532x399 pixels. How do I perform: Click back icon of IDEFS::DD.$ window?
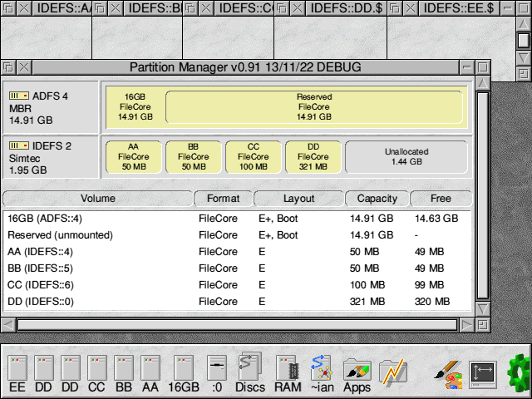pos(282,7)
